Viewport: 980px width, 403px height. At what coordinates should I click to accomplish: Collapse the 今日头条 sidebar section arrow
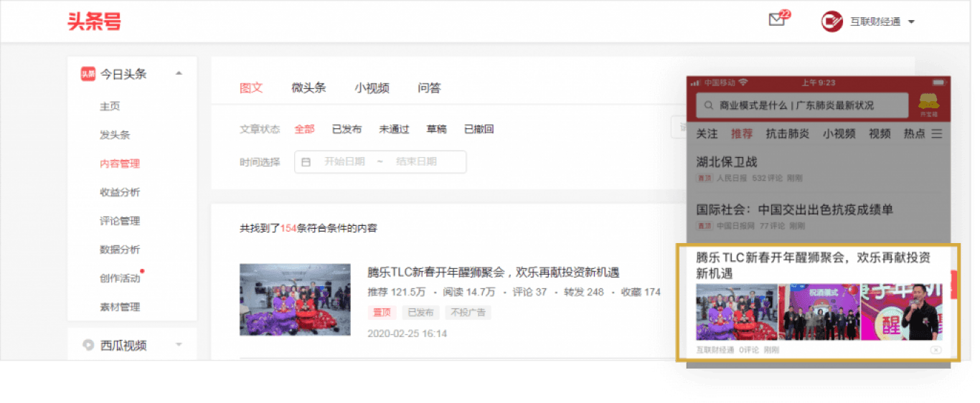[179, 73]
